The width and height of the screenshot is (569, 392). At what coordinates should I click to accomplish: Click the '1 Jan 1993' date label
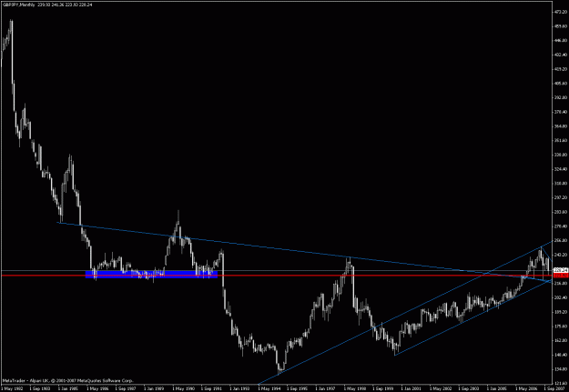pyautogui.click(x=239, y=388)
